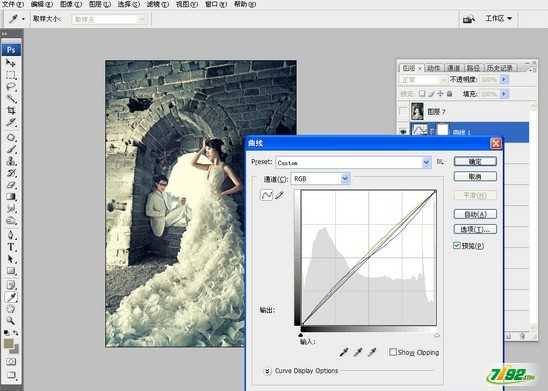Select the Lasso tool
This screenshot has width=548, height=391.
click(11, 87)
